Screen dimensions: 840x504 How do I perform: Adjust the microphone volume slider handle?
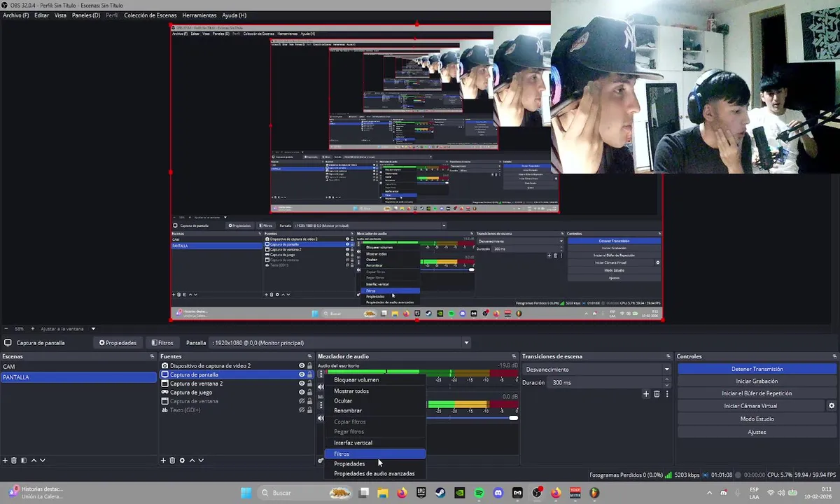point(513,418)
